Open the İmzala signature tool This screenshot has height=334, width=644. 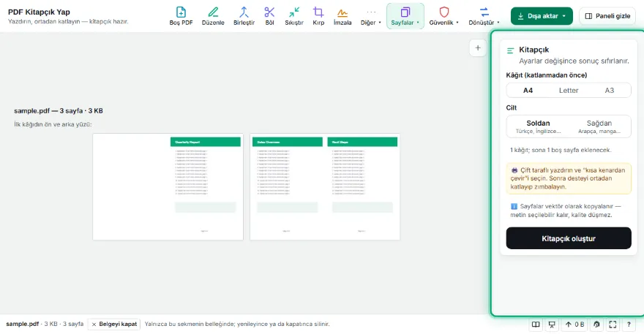click(x=342, y=16)
